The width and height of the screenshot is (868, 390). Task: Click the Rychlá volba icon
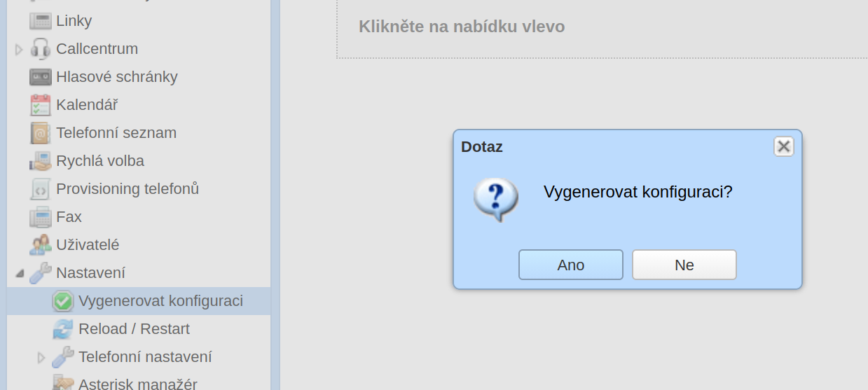tap(41, 161)
